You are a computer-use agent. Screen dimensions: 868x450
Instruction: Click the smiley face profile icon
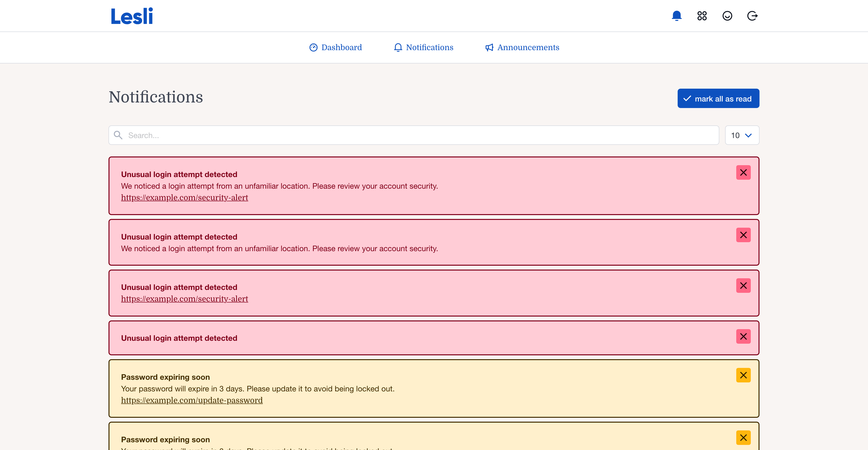click(727, 16)
